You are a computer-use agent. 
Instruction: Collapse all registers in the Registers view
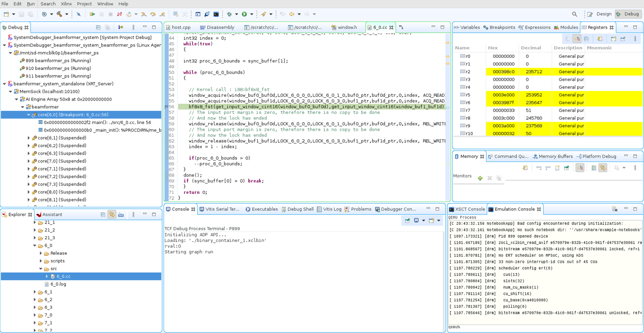pyautogui.click(x=586, y=39)
